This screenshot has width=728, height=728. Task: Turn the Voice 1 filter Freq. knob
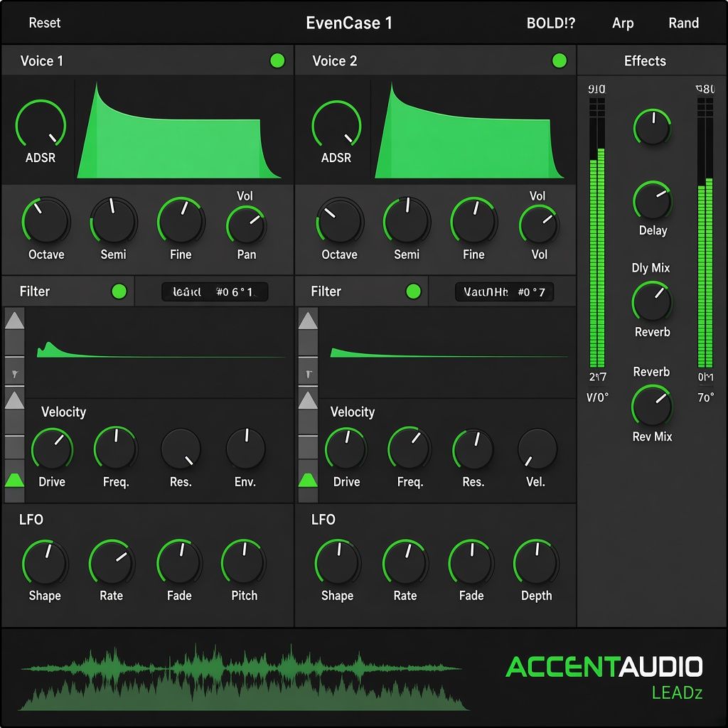pos(116,448)
